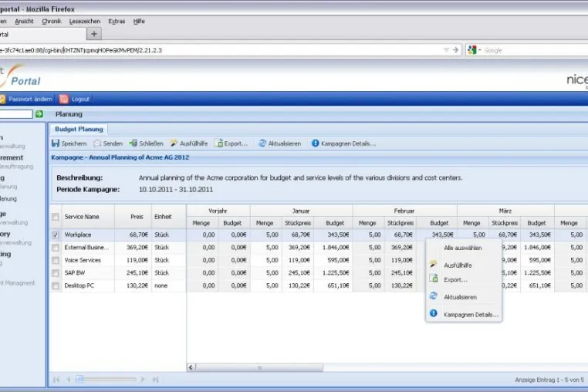This screenshot has height=392, width=588.
Task: Check the SAP BW row checkbox
Action: [55, 273]
